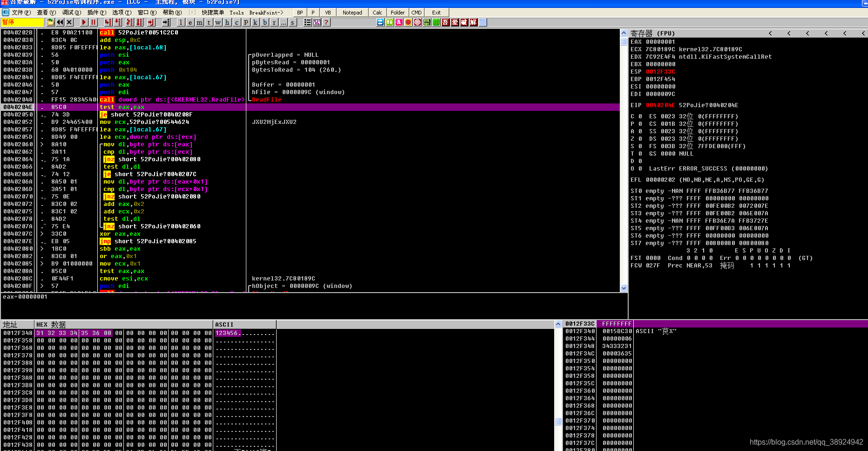Click the VB button
Image resolution: width=868 pixels, height=451 pixels.
[x=328, y=13]
